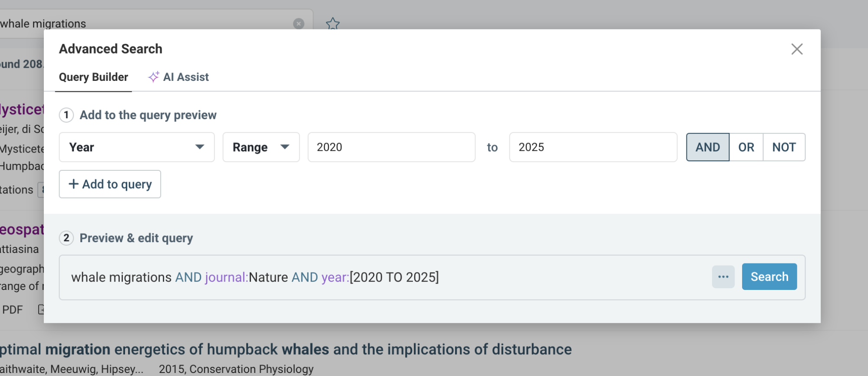Choose the OR operator
Viewport: 868px width, 376px height.
point(746,147)
